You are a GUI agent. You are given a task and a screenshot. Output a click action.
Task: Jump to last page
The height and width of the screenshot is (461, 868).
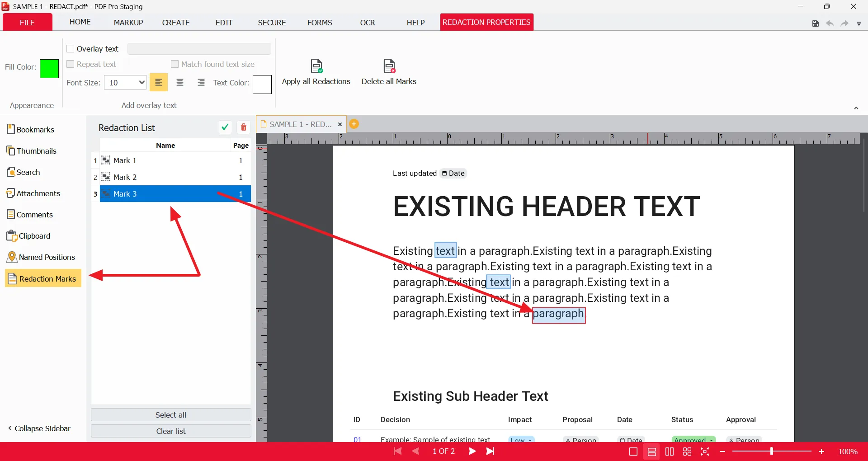coord(490,451)
